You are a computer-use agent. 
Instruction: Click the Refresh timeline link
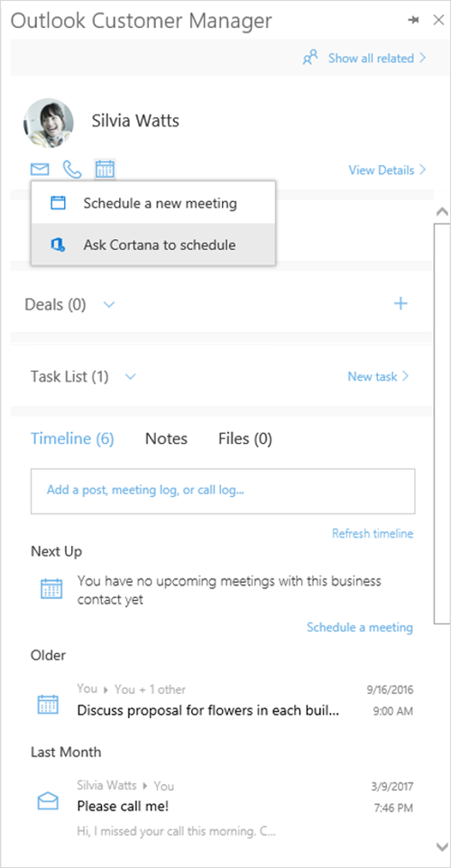tap(373, 533)
